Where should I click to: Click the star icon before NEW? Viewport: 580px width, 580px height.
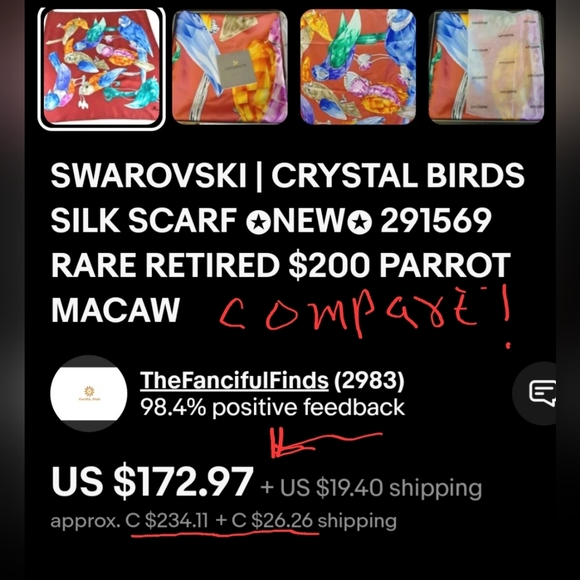[258, 222]
